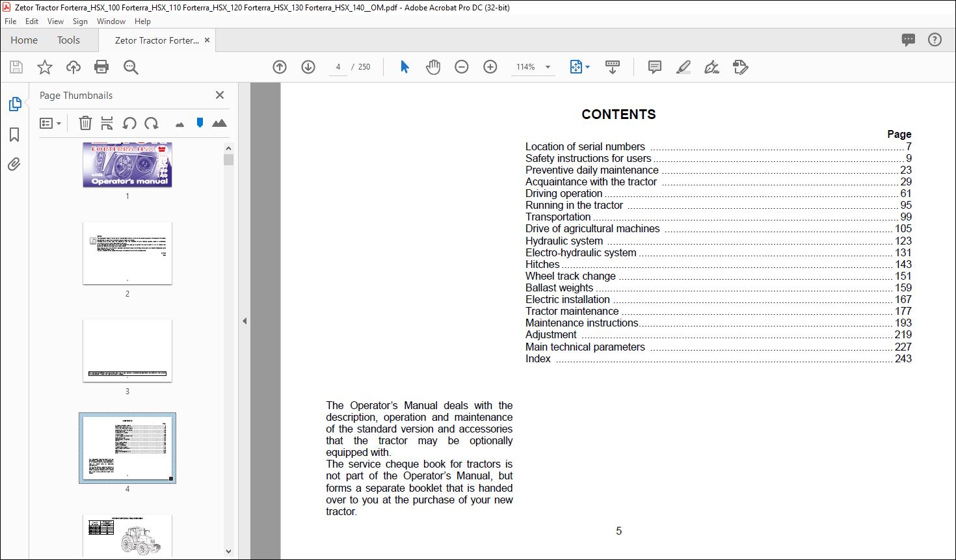The width and height of the screenshot is (956, 560).
Task: Select page 2 thumbnail
Action: (127, 253)
